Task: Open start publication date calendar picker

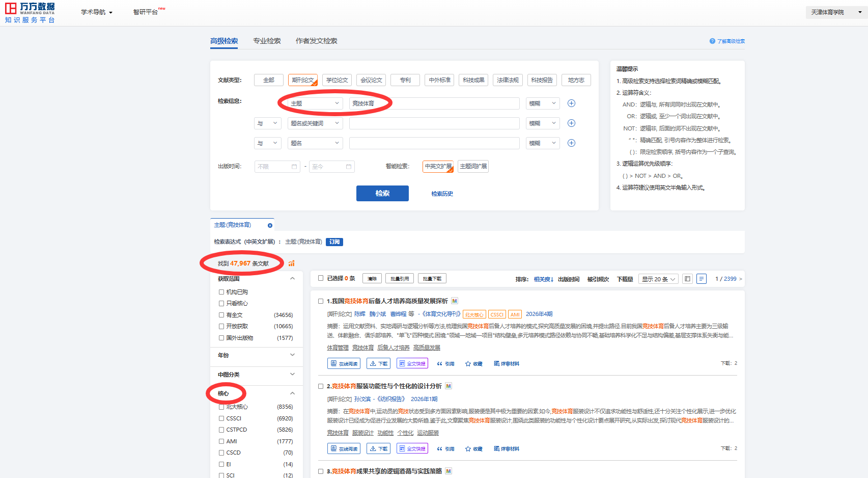Action: (x=294, y=167)
